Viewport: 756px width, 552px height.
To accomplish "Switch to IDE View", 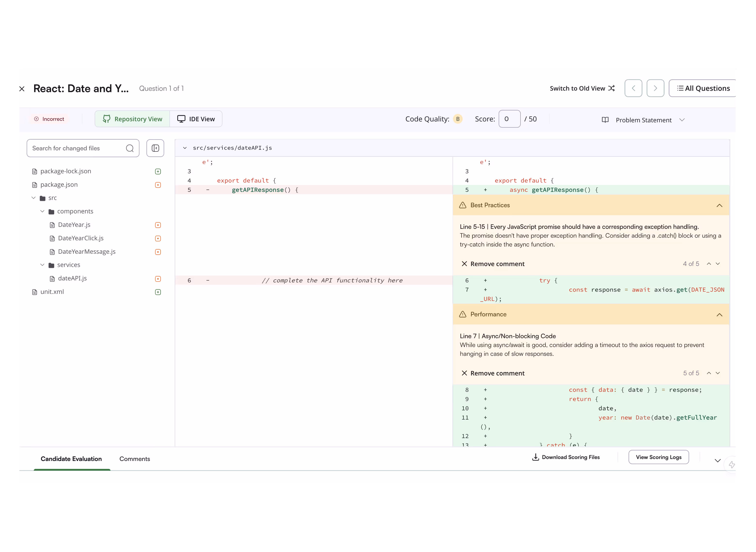I will (196, 119).
